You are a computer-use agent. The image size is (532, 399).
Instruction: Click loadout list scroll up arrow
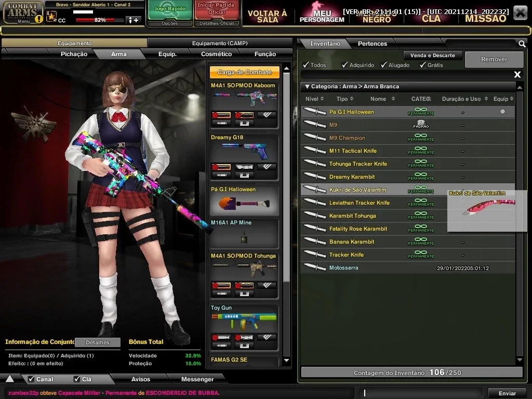pyautogui.click(x=286, y=69)
